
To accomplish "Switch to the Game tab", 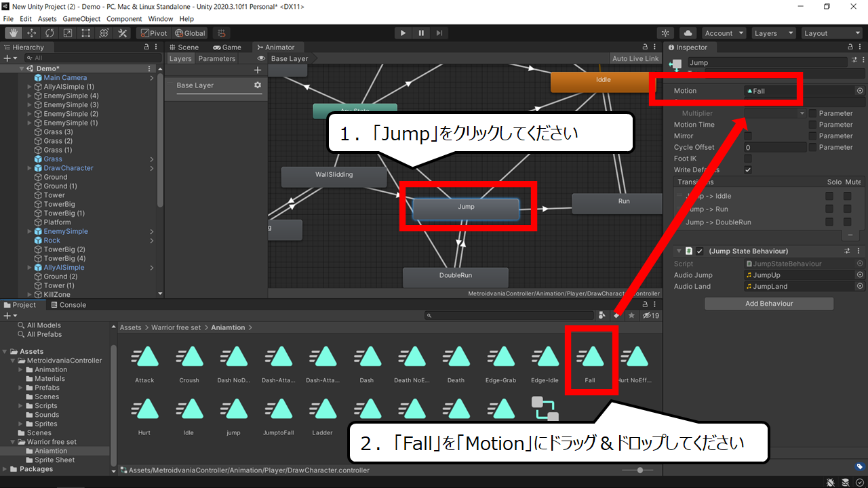I will coord(227,47).
